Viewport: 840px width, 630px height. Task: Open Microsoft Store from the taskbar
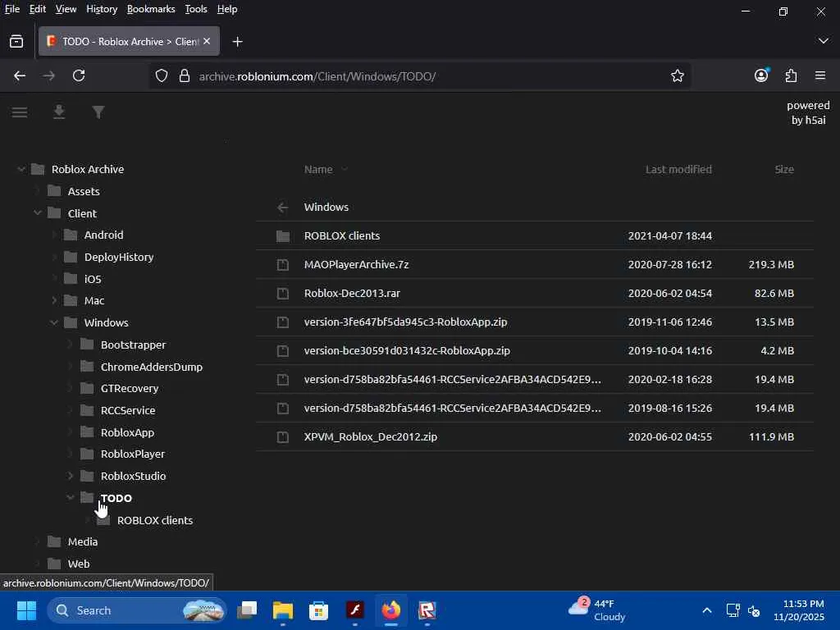319,610
